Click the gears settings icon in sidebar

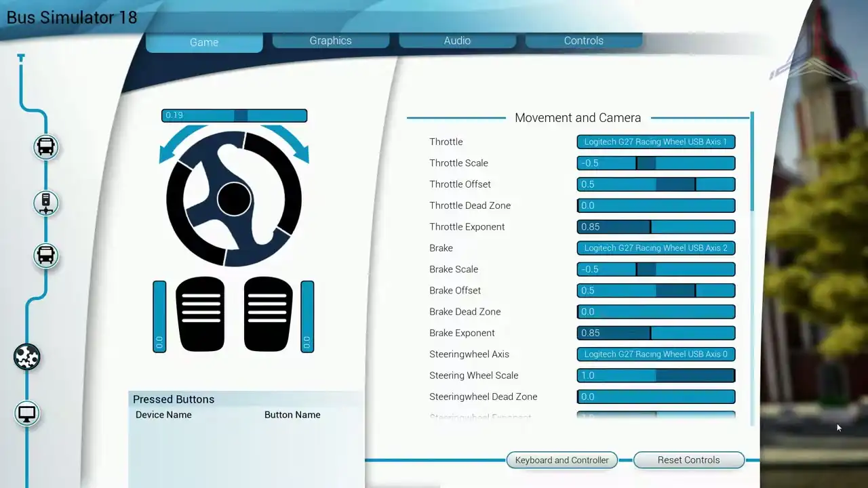click(27, 357)
